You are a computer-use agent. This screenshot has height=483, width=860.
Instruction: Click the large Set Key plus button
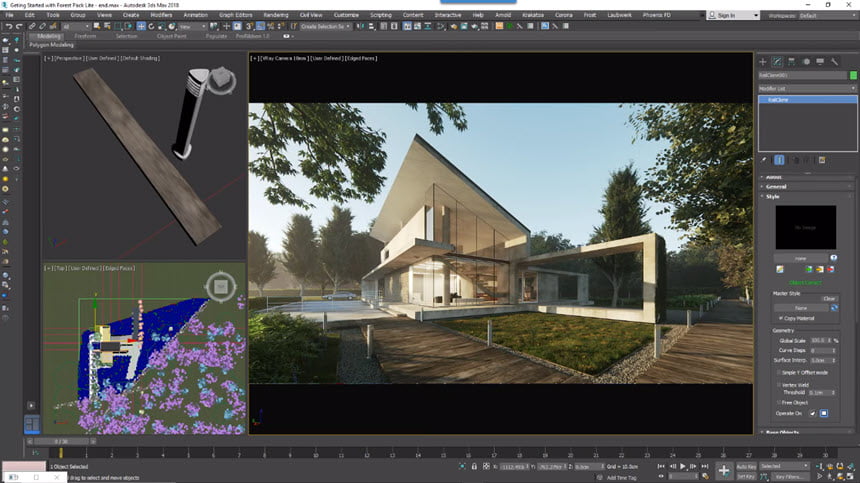(x=724, y=470)
